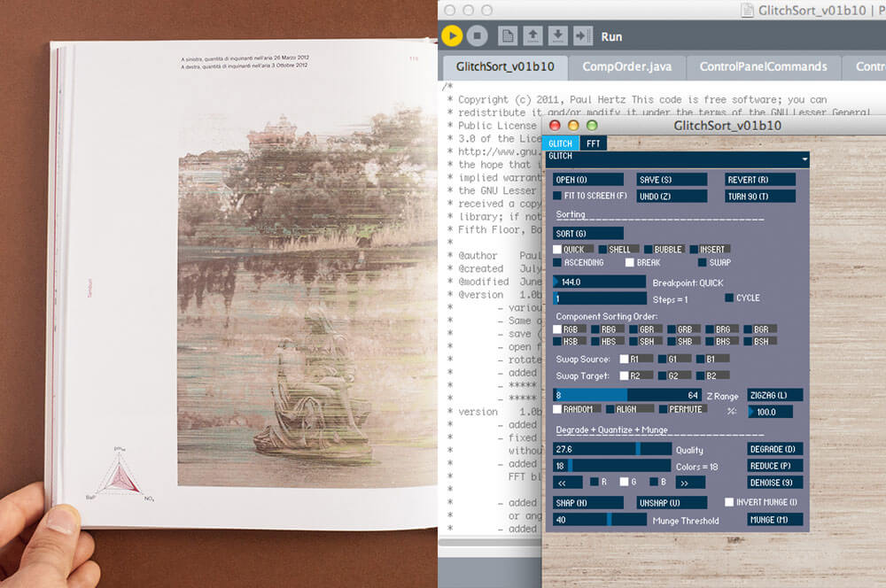The width and height of the screenshot is (886, 588).
Task: Toggle the PERMUTE zigzag option
Action: click(664, 409)
